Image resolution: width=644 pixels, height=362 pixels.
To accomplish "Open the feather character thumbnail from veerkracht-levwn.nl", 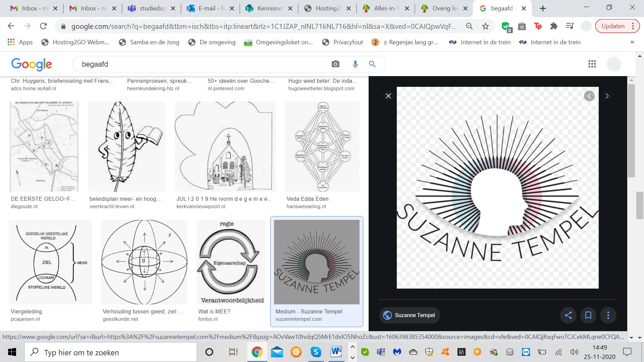I will click(127, 147).
